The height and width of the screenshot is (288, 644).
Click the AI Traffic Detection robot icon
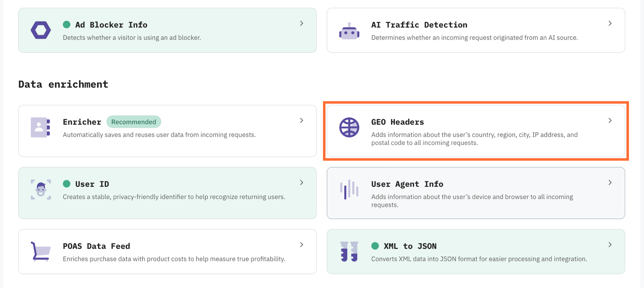pyautogui.click(x=349, y=31)
